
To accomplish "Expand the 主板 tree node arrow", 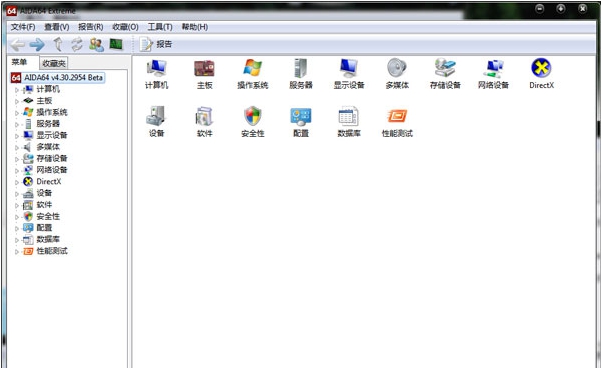I will point(17,102).
